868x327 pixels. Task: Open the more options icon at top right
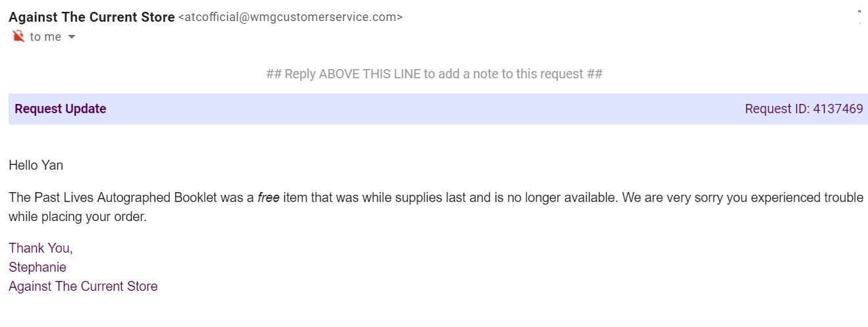click(x=859, y=17)
